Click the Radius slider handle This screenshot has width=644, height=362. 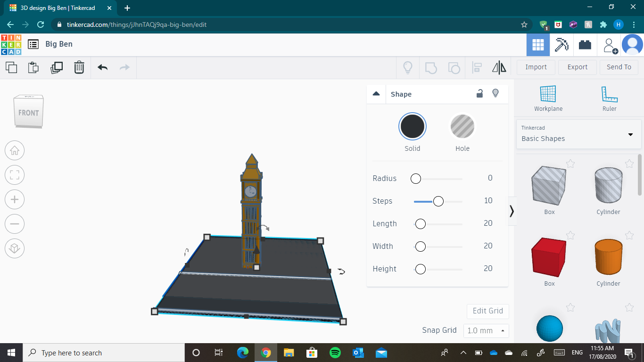tap(415, 179)
